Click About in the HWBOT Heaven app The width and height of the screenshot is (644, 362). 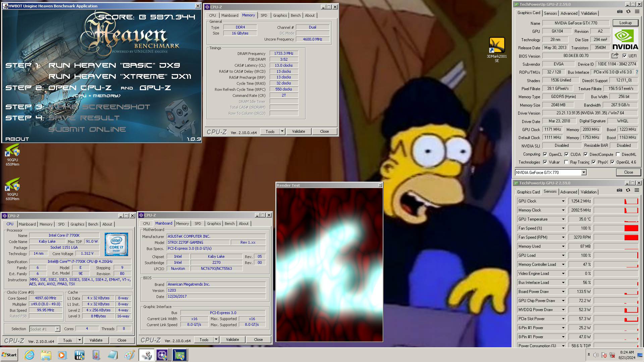[x=17, y=139]
